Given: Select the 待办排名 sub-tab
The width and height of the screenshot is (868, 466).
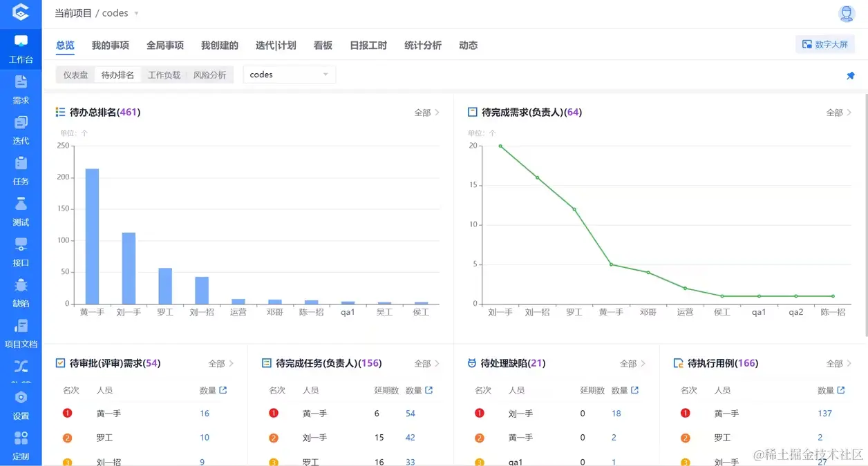Looking at the screenshot, I should 118,75.
